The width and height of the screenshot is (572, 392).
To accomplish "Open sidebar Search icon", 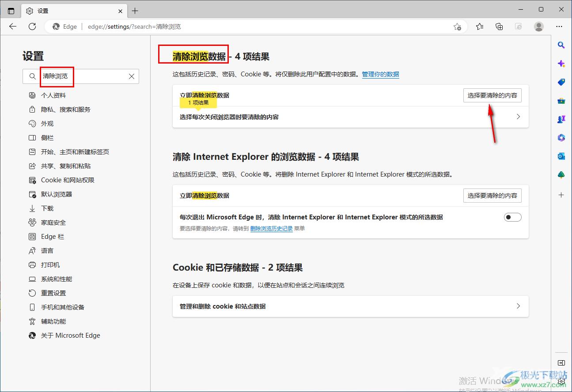I will 561,45.
